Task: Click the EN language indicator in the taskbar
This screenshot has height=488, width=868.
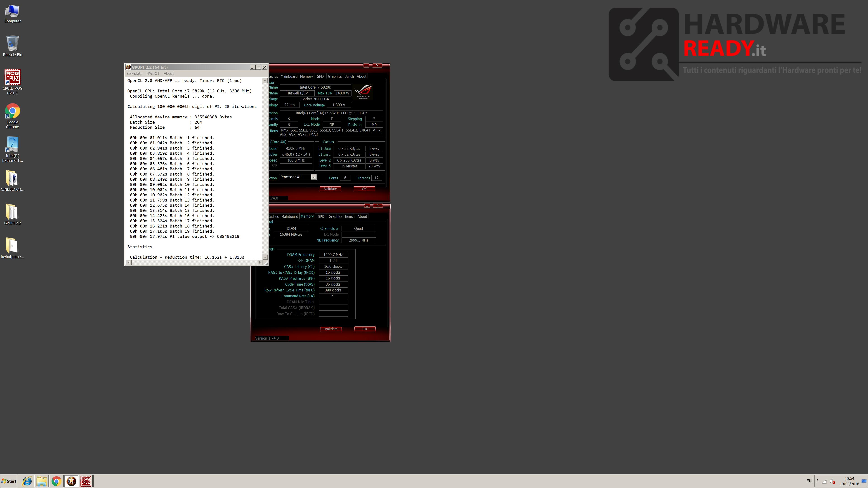Action: (809, 481)
